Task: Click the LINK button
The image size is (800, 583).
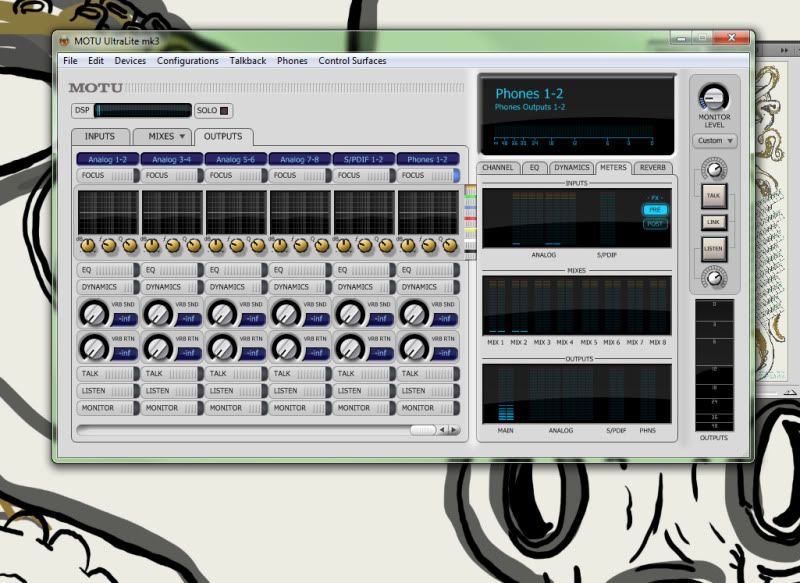Action: point(714,222)
